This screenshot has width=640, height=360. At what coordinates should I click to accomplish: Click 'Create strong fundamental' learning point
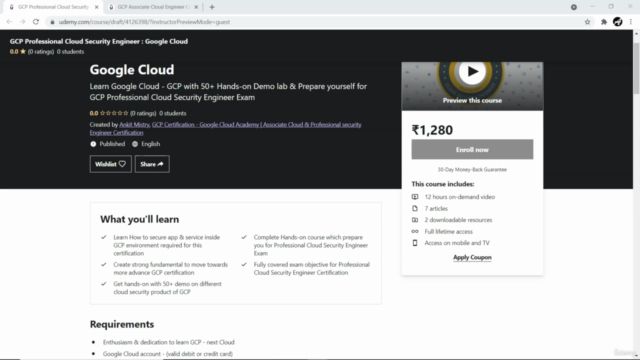pos(171,269)
